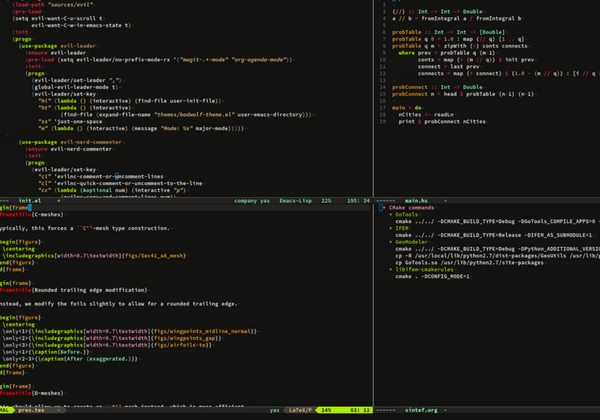Click the :load-path "sources/evil" line
The image size is (600, 420).
coord(53,5)
